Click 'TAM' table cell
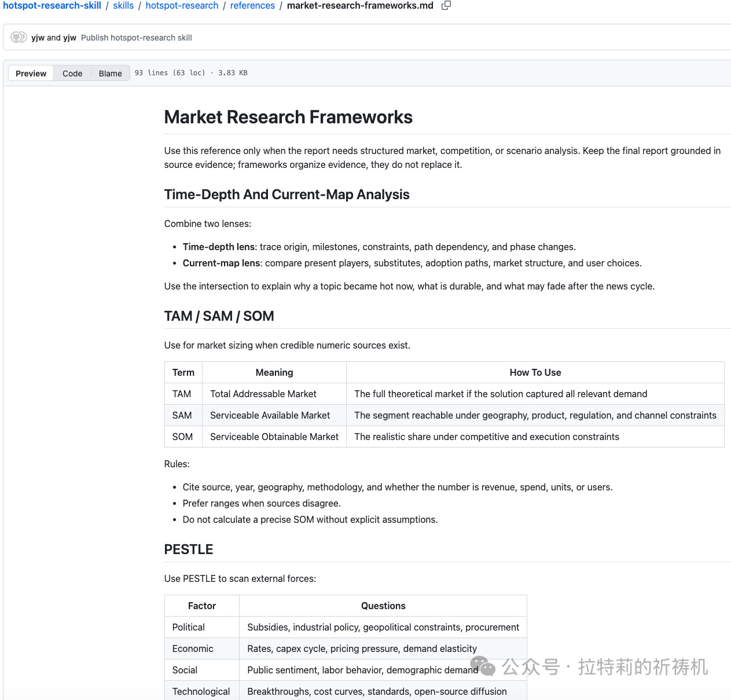 point(183,394)
